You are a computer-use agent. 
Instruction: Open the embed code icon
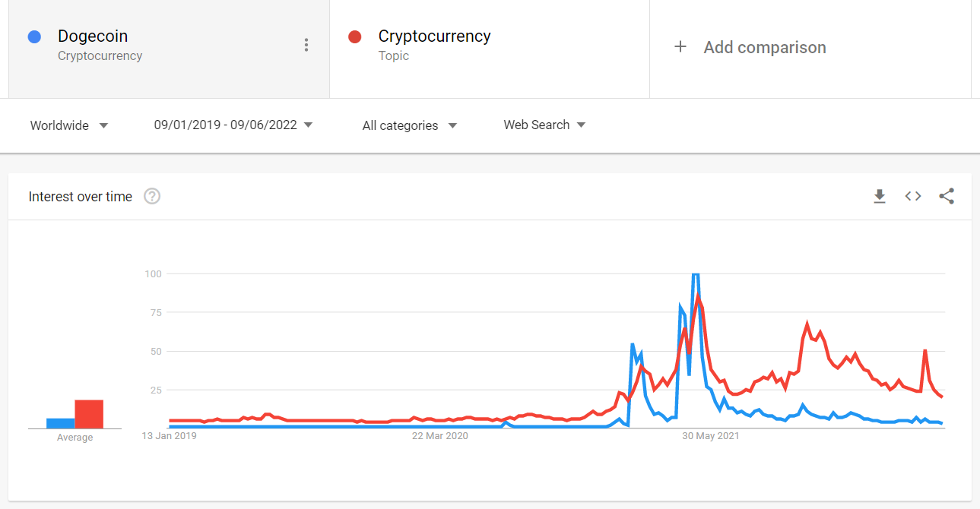pyautogui.click(x=913, y=197)
